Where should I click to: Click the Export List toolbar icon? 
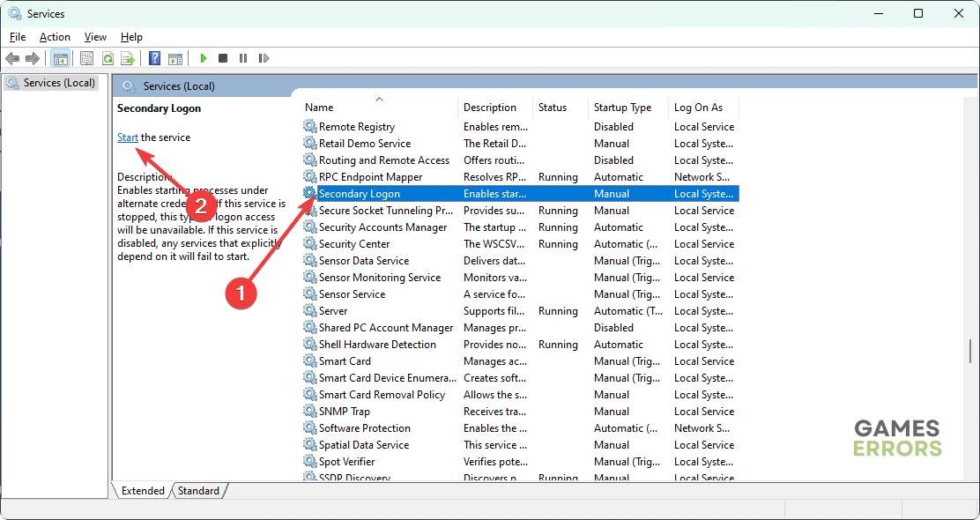127,59
